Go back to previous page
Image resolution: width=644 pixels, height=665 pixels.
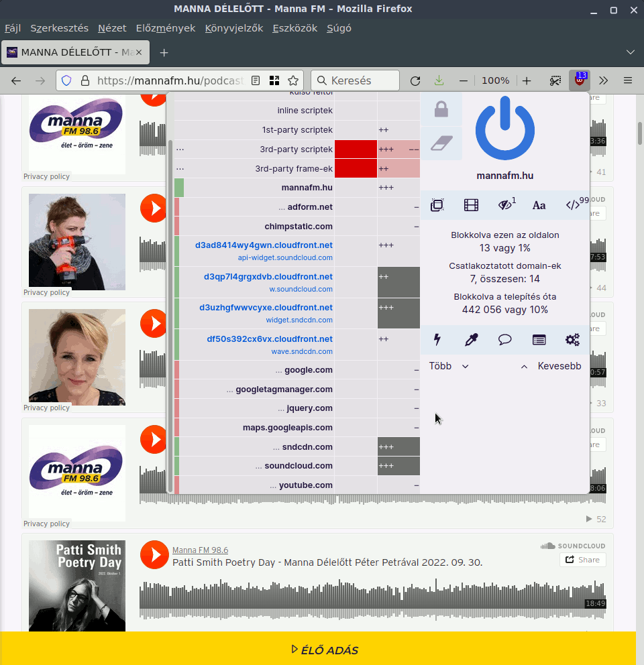(16, 80)
